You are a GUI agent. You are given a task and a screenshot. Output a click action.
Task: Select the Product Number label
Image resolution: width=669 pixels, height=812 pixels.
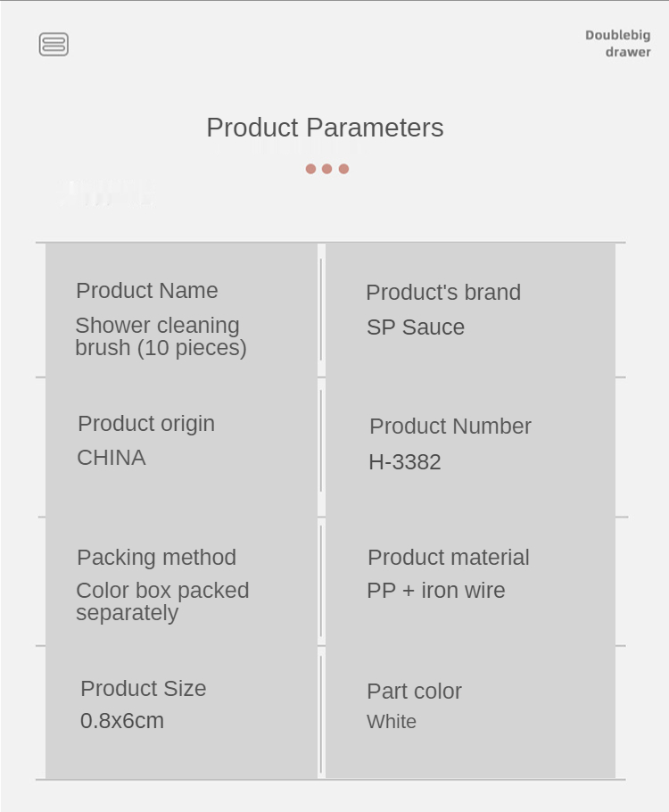click(450, 427)
